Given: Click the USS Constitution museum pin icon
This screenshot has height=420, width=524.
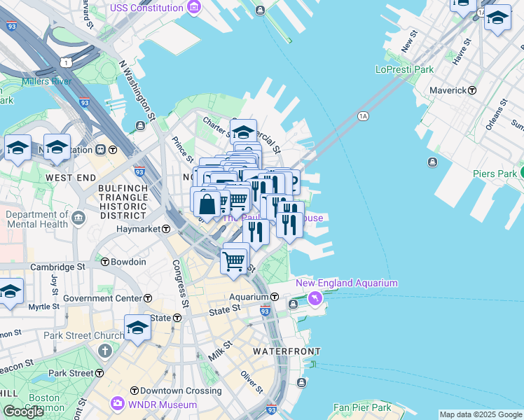Looking at the screenshot, I should (194, 8).
